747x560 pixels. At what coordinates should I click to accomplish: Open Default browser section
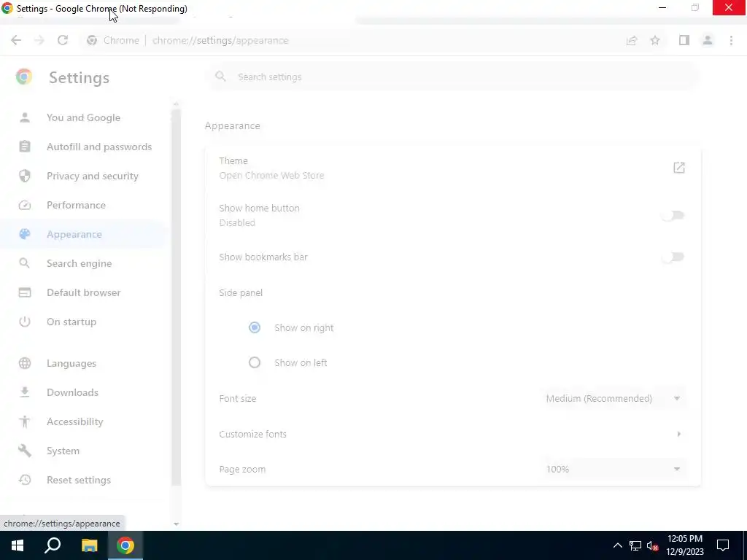click(x=83, y=292)
